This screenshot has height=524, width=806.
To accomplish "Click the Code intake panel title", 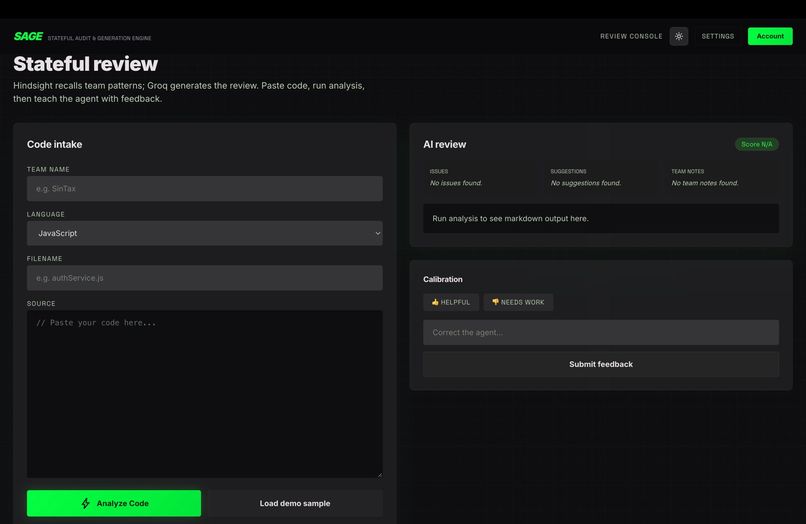I will (x=54, y=144).
